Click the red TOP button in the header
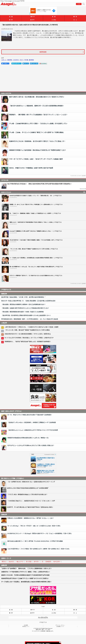The height and width of the screenshot is (644, 86). (79, 4)
